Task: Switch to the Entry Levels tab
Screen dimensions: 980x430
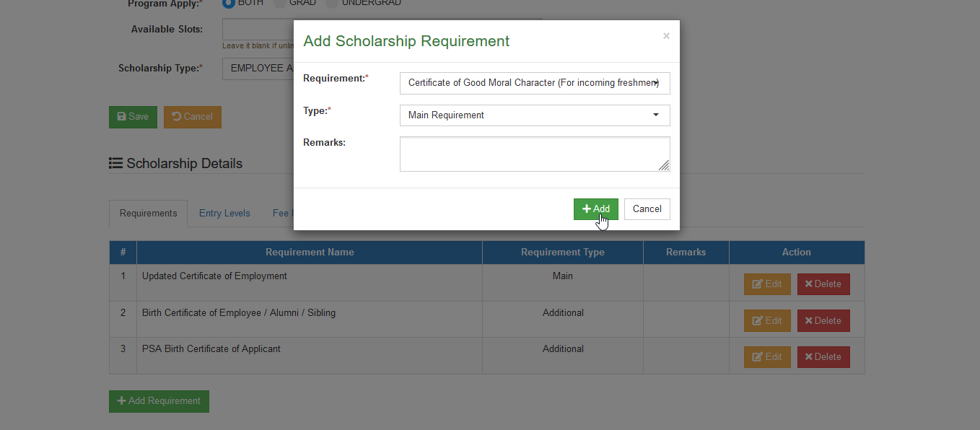Action: [x=224, y=214]
